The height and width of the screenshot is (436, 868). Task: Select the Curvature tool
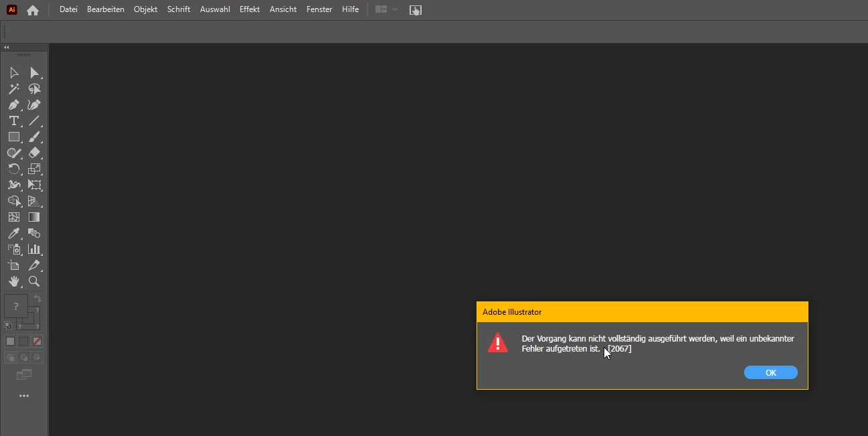[34, 104]
